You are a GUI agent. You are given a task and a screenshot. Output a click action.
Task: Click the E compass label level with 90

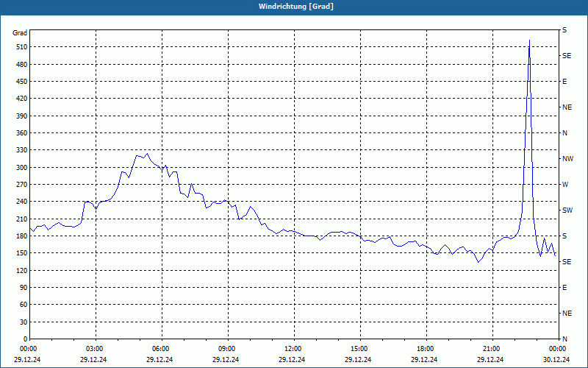564,288
